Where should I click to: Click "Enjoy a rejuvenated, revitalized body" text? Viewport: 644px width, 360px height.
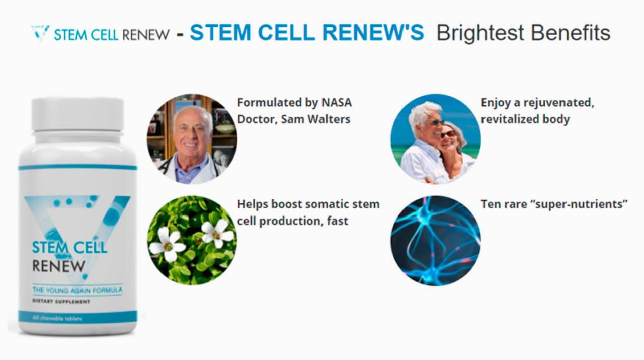(x=537, y=111)
